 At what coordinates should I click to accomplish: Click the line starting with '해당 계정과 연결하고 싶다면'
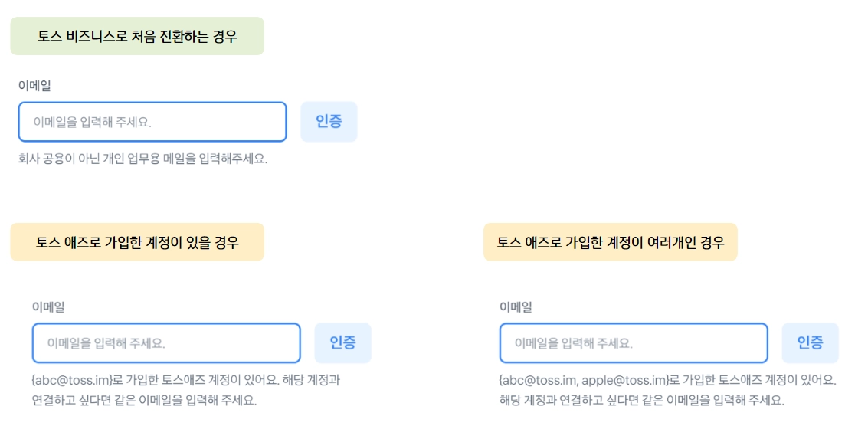point(641,400)
